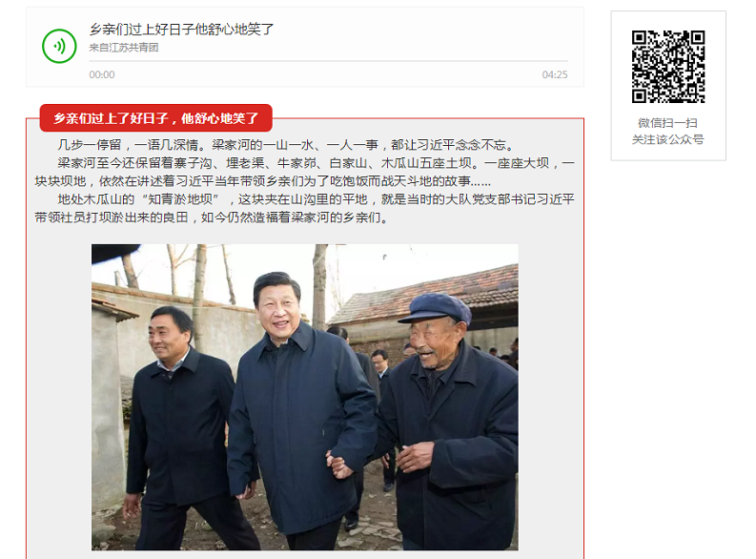Screen dimensions: 756x559
Task: Play the audio with the green sound icon
Action: tap(59, 47)
